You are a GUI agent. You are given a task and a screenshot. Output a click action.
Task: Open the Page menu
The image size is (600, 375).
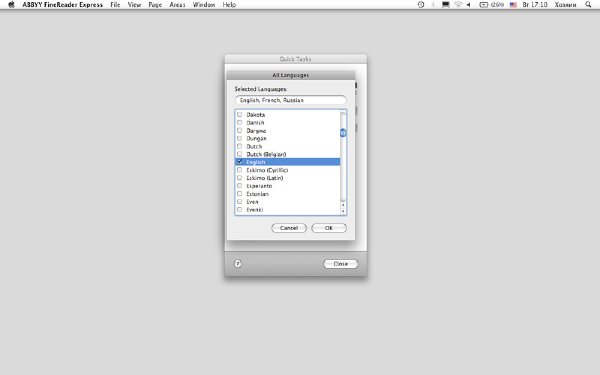155,5
